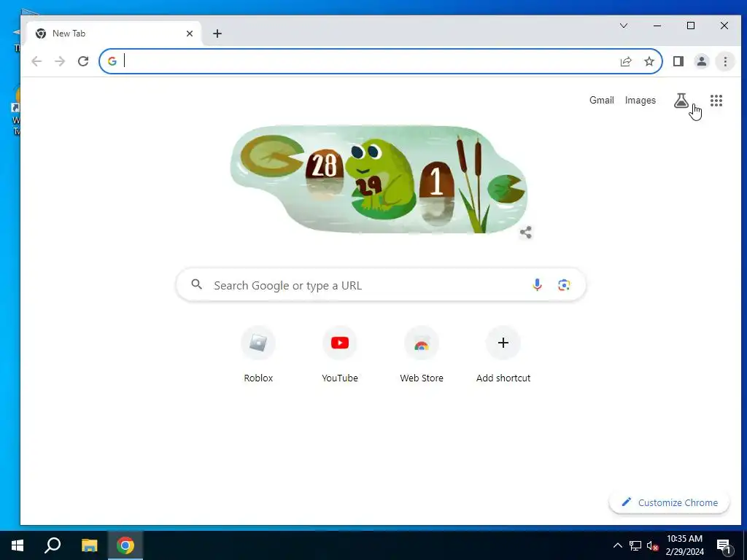747x560 pixels.
Task: Expand the tab search chevron
Action: coord(624,26)
